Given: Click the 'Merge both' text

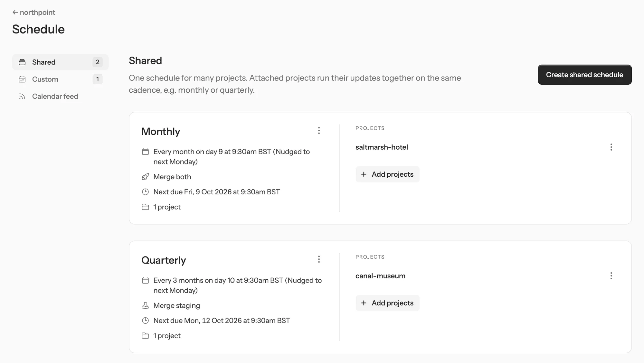Looking at the screenshot, I should [x=172, y=177].
